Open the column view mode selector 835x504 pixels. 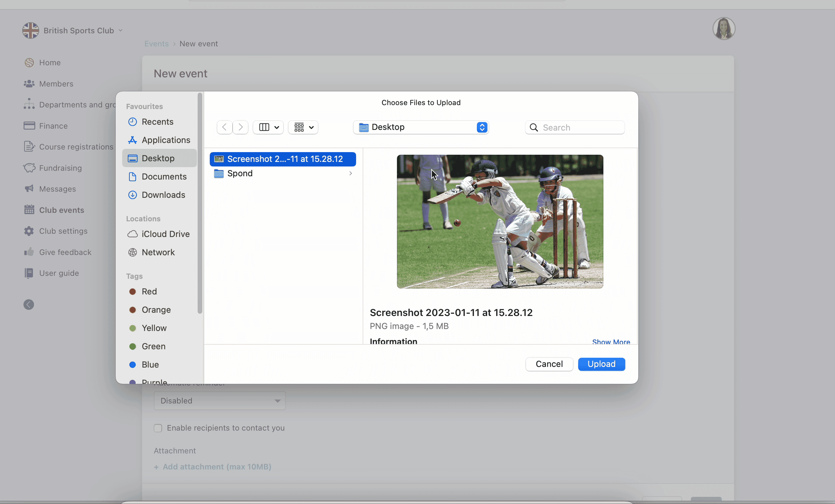coord(269,127)
